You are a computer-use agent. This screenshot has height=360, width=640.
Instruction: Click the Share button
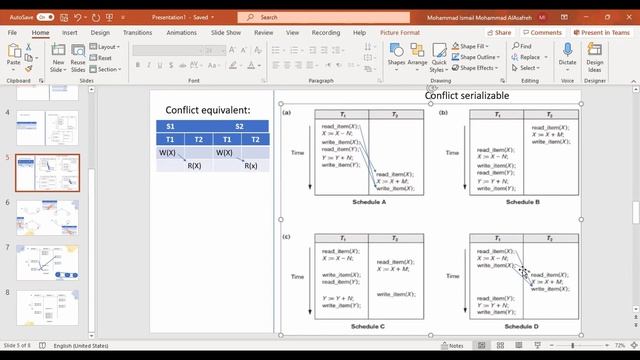[499, 32]
